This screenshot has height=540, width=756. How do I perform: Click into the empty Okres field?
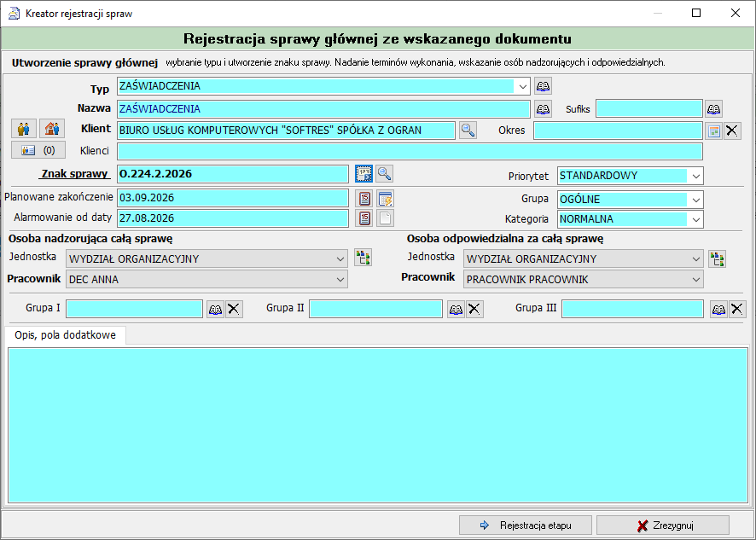(x=618, y=131)
